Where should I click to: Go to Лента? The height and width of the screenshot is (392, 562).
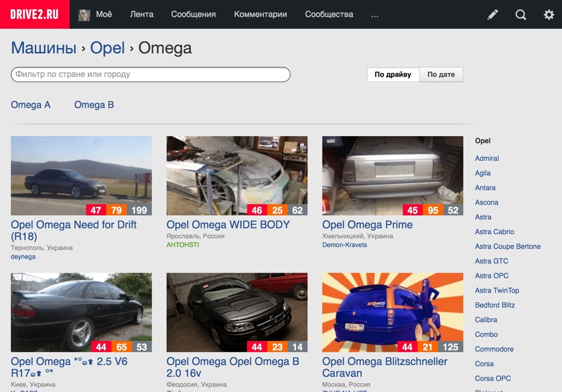point(142,14)
